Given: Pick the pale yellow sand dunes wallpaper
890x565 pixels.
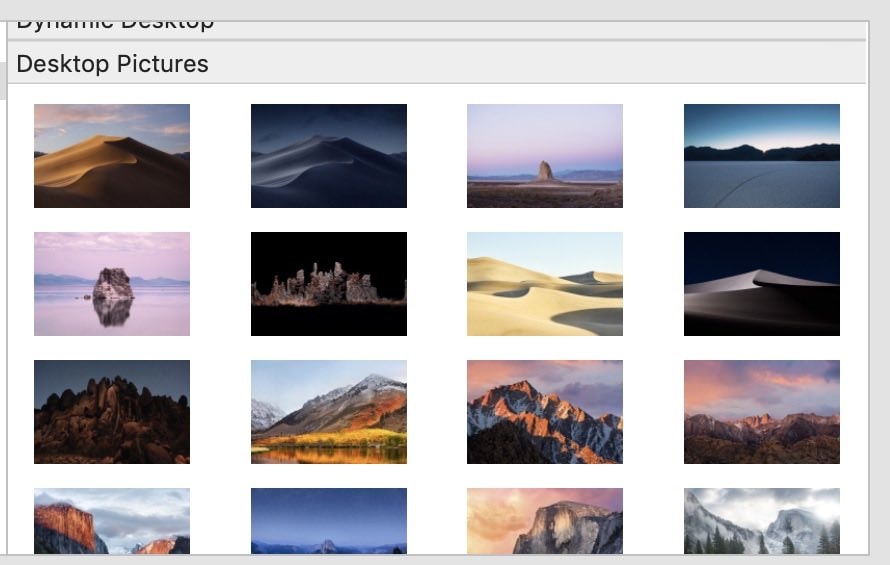Looking at the screenshot, I should (545, 284).
